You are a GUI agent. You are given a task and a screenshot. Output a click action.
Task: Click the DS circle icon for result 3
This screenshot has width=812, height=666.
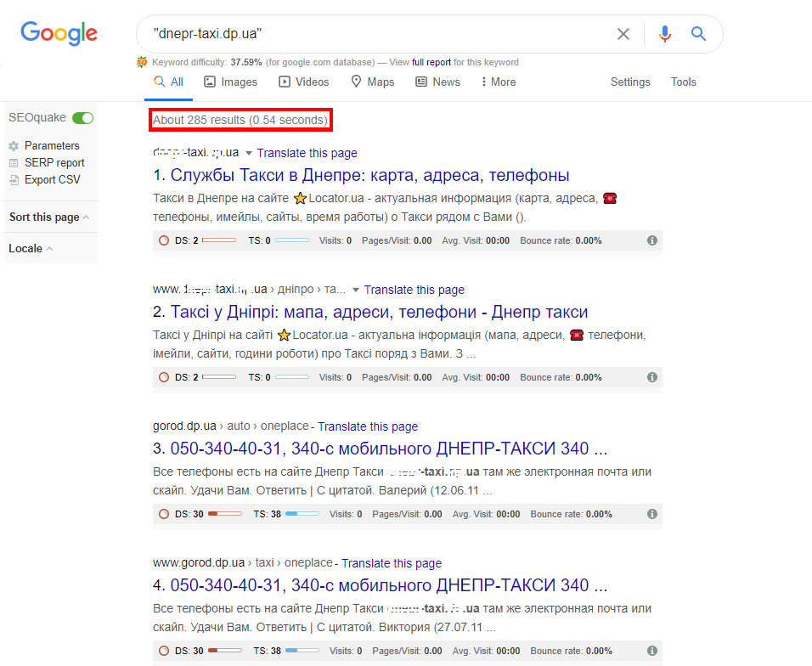[x=164, y=514]
